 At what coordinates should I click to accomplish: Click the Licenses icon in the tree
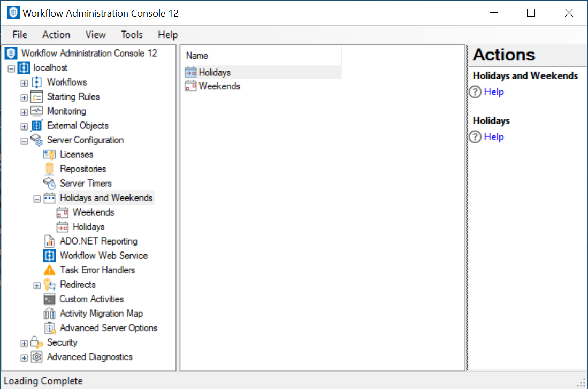point(50,155)
